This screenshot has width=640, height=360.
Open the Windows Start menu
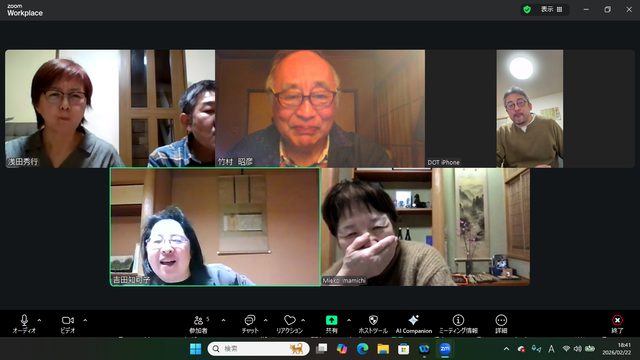click(x=196, y=349)
